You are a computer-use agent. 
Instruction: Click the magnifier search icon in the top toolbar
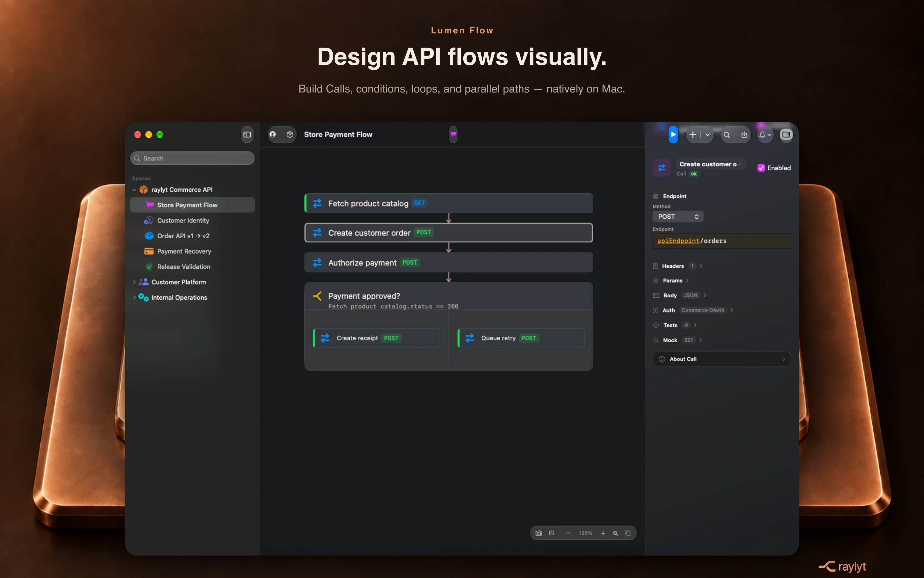point(727,135)
